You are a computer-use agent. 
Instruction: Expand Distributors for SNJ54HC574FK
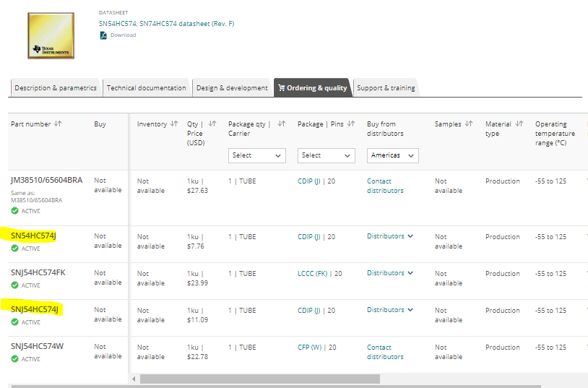389,273
